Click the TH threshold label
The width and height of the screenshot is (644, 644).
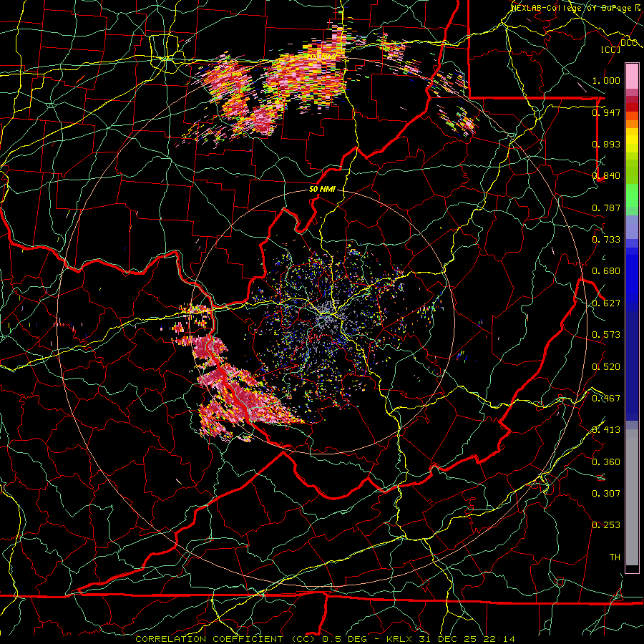615,557
